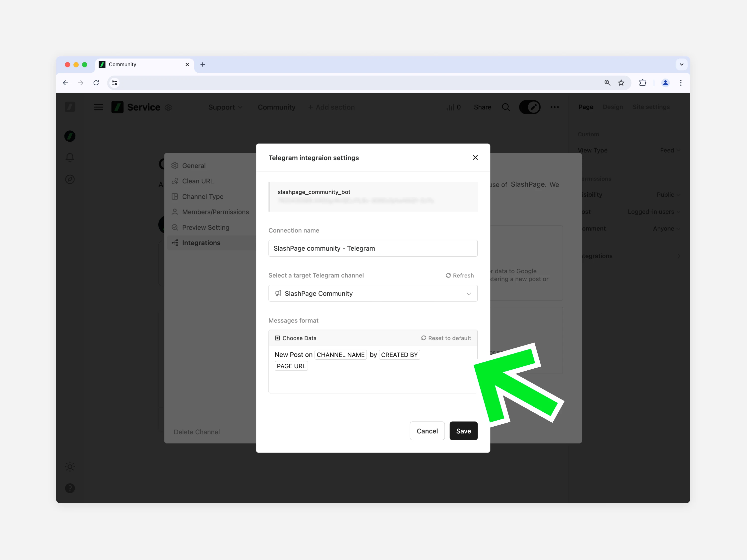Click Reset to default link
Screen dimensions: 747x560
446,338
